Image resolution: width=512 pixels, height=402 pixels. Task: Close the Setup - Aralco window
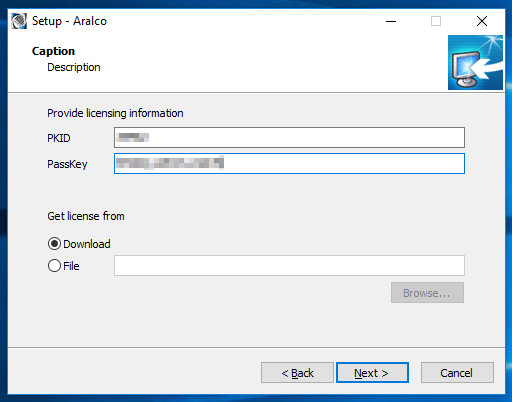pyautogui.click(x=482, y=21)
